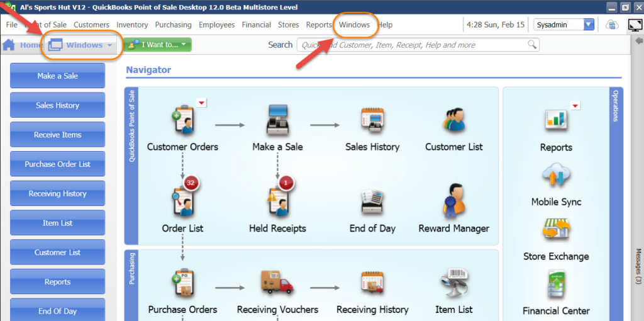Open the Reports menu

pyautogui.click(x=319, y=25)
